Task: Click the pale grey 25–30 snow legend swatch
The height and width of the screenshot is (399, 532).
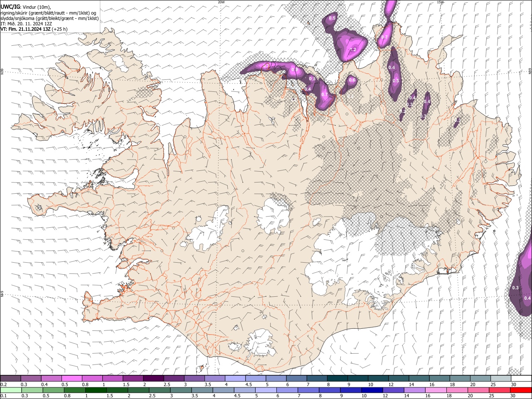Action: [x=501, y=378]
